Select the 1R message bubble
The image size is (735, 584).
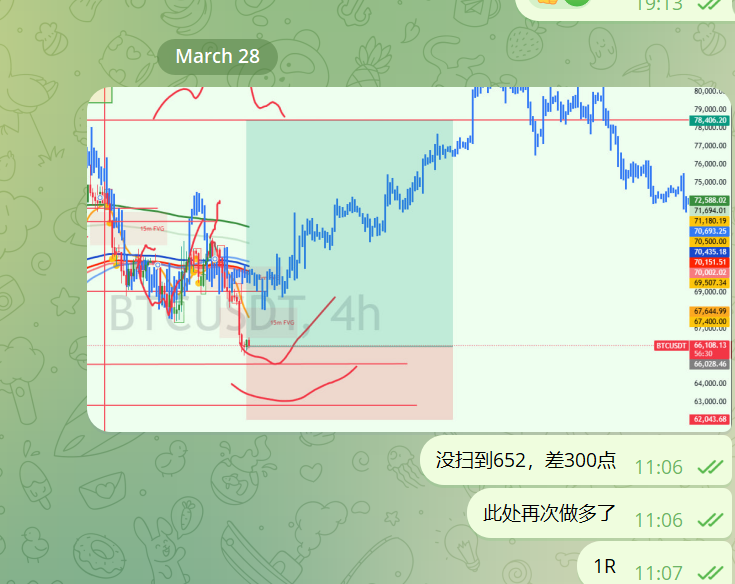654,563
